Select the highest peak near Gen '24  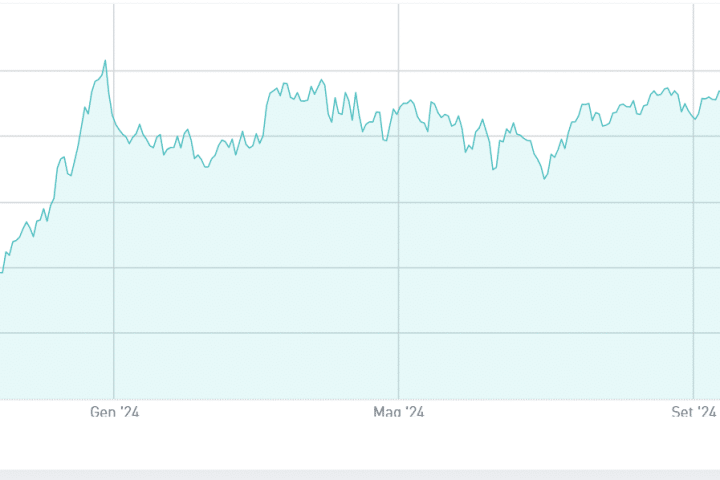[105, 61]
